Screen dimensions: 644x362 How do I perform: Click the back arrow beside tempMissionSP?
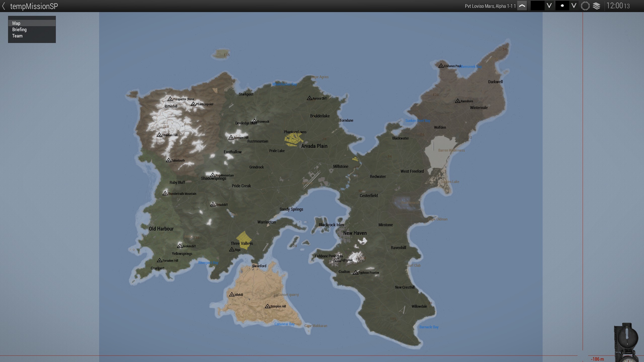click(x=4, y=6)
